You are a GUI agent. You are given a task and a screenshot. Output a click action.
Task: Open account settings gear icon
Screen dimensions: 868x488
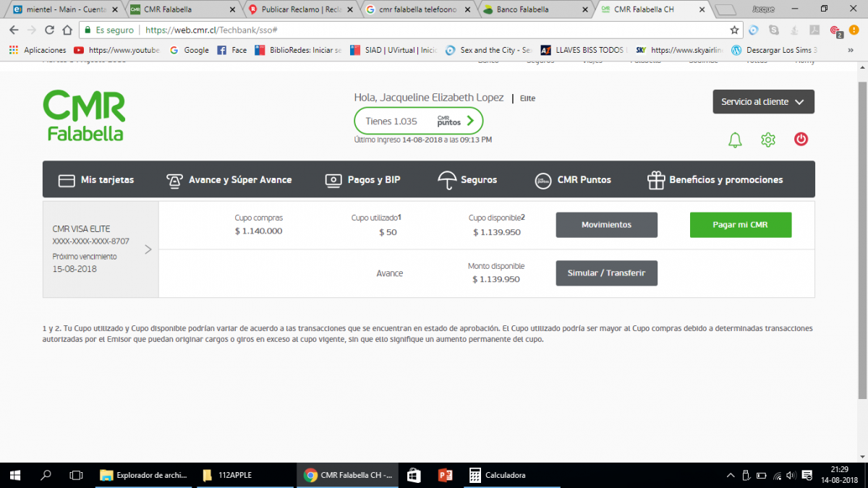point(768,140)
